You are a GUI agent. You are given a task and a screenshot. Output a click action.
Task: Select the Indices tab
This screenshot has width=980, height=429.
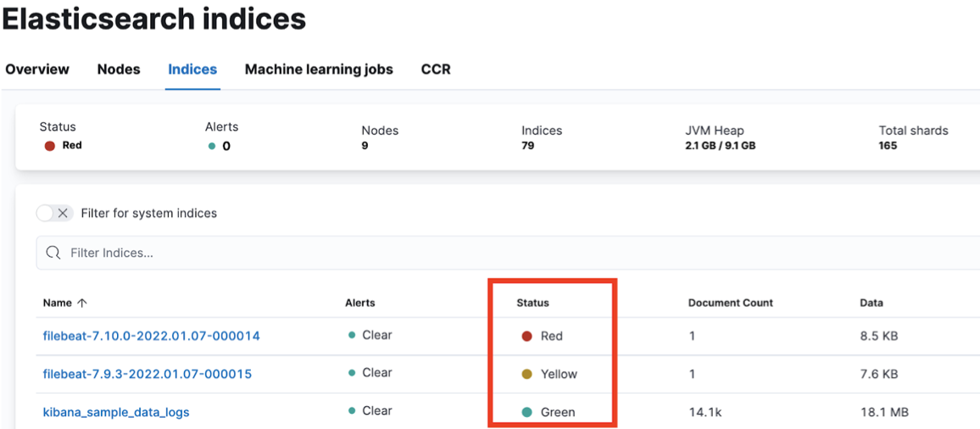(192, 70)
